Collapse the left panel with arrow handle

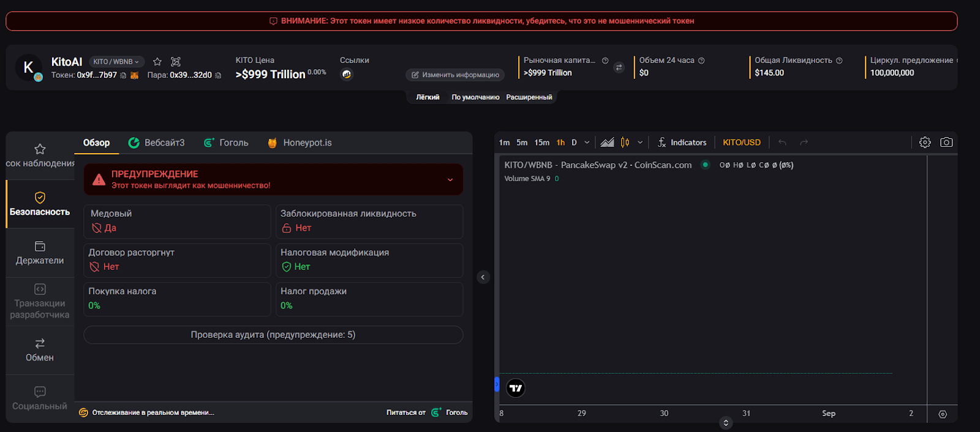483,277
